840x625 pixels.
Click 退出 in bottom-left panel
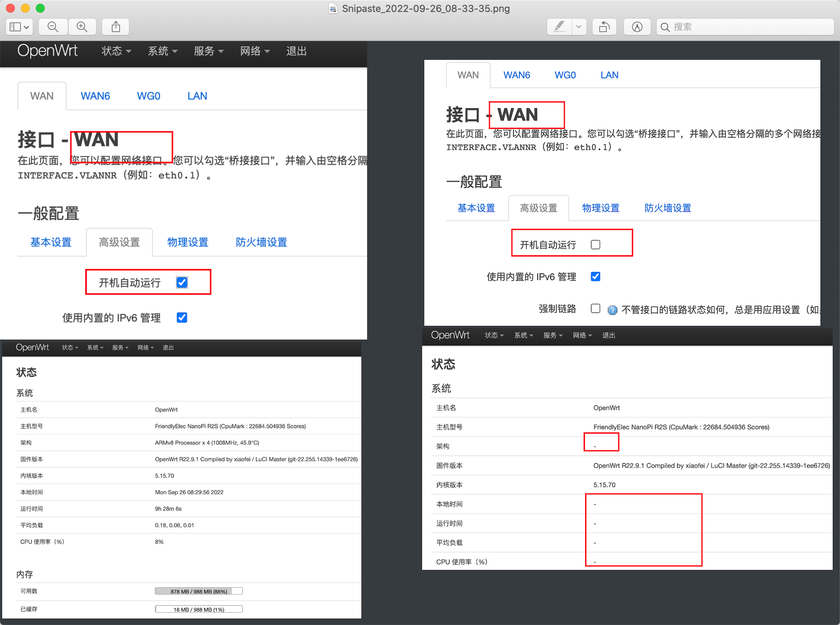(168, 347)
